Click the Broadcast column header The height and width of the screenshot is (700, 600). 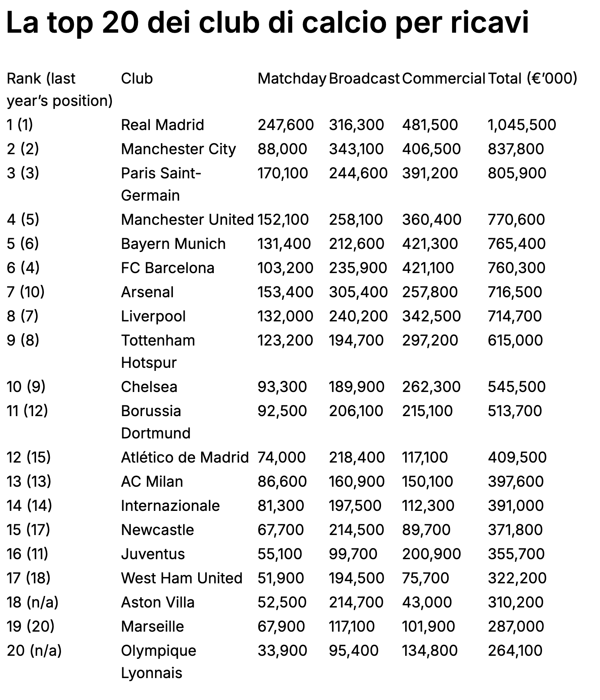pos(364,78)
